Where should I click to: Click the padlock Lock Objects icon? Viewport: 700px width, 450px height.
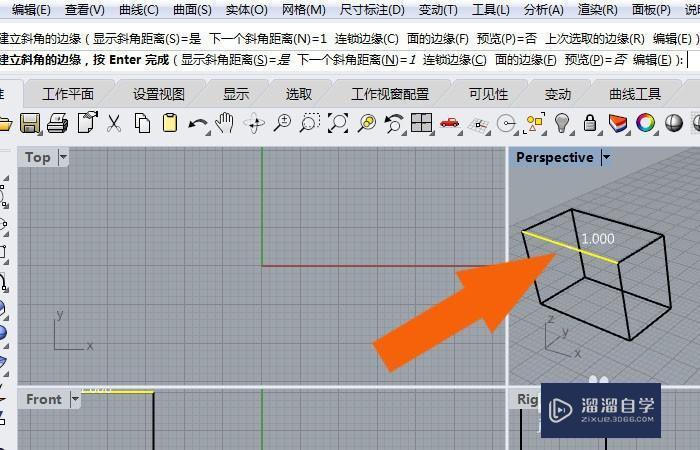(590, 123)
